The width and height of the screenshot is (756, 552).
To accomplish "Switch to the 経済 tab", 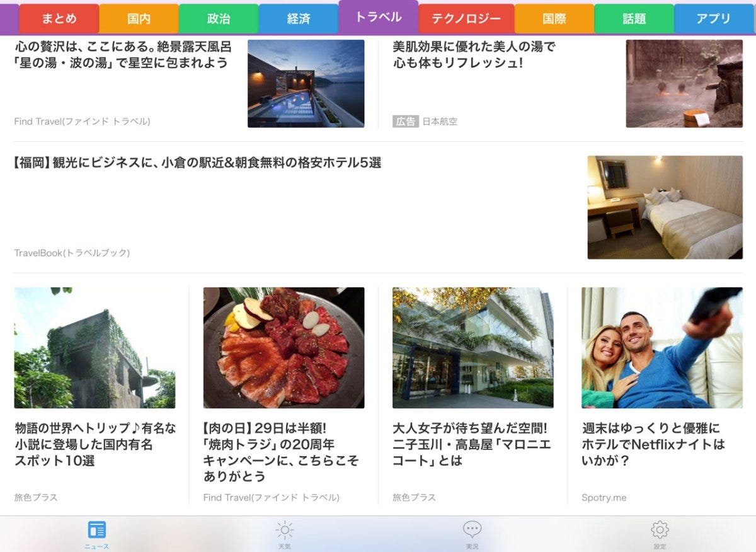I will click(x=299, y=19).
